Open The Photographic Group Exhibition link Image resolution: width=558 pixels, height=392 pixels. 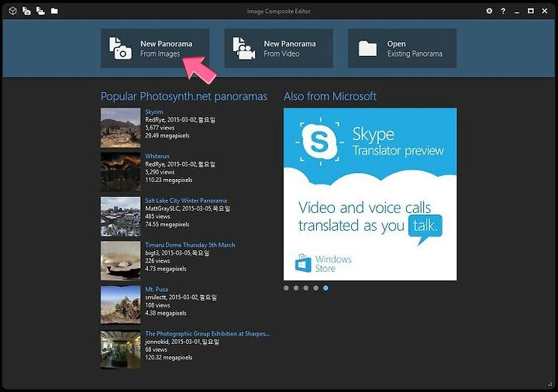coord(208,334)
